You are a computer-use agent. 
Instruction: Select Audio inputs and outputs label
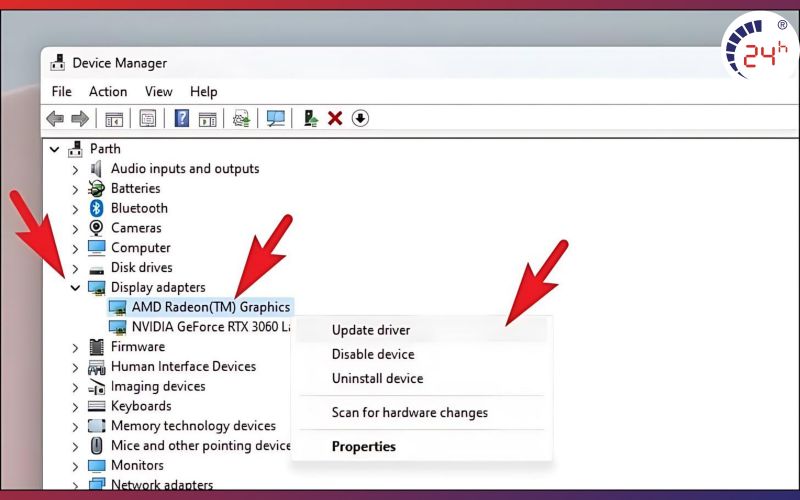click(185, 168)
